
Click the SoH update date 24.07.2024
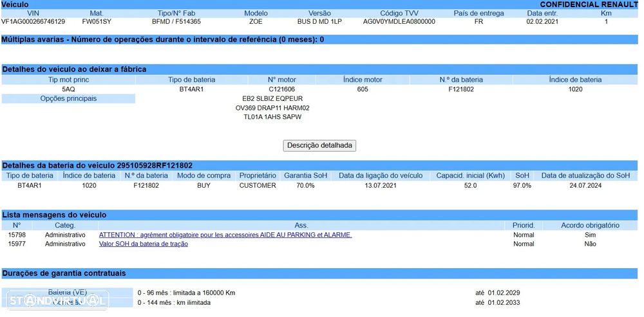pyautogui.click(x=585, y=185)
